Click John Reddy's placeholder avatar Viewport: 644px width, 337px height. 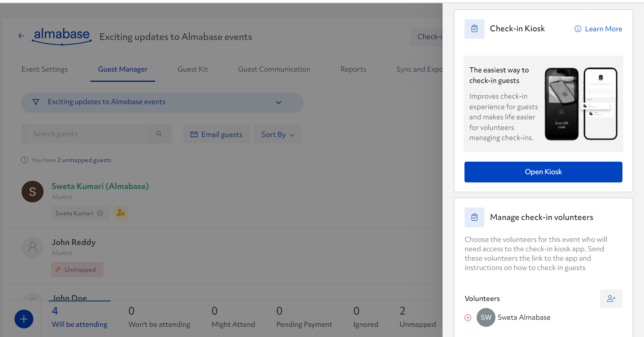(x=33, y=247)
